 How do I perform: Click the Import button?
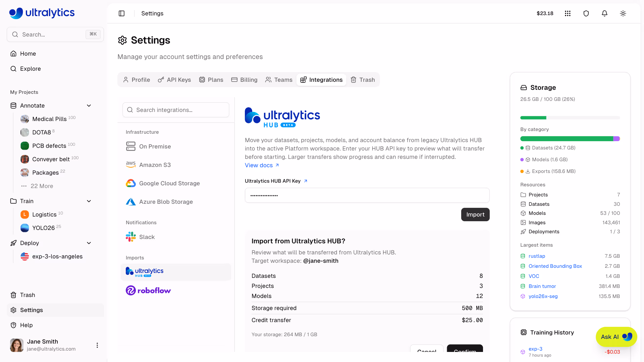[x=475, y=215]
